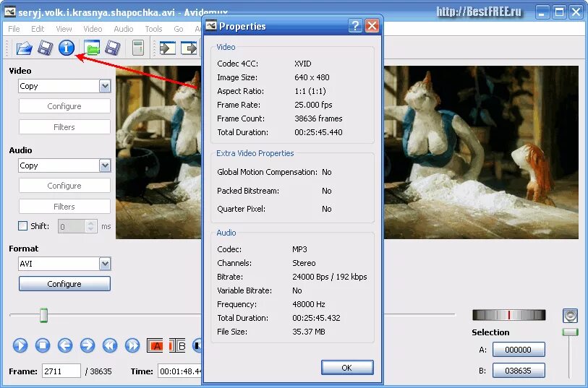Click the Codec 4CC value XVID

303,64
